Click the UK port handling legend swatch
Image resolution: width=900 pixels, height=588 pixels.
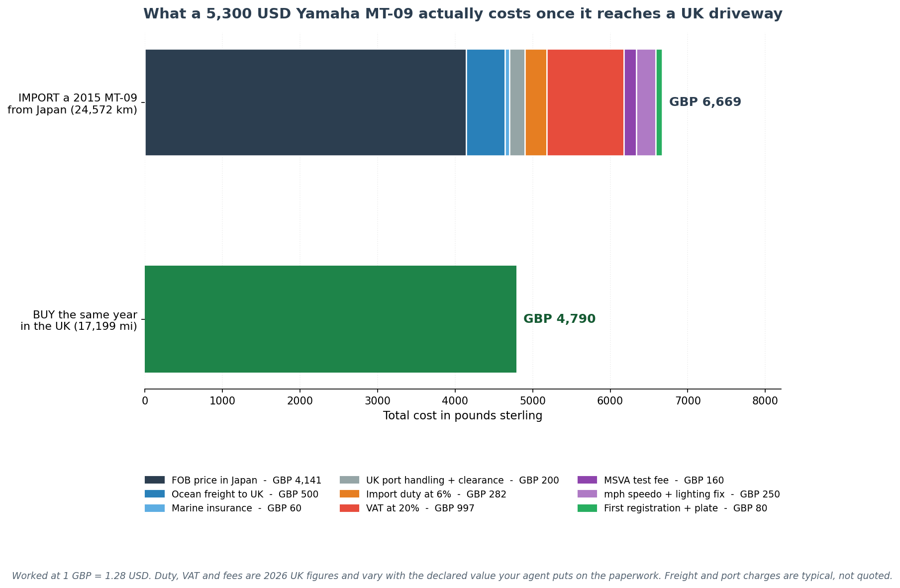click(349, 480)
